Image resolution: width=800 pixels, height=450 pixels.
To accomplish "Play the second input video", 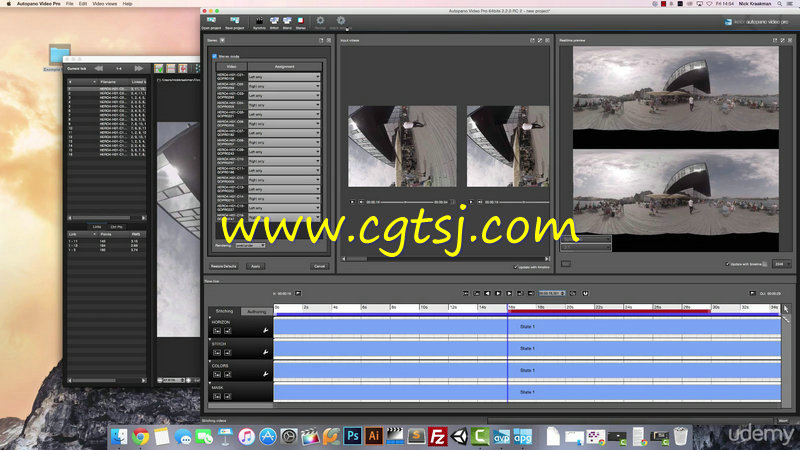I will 471,202.
